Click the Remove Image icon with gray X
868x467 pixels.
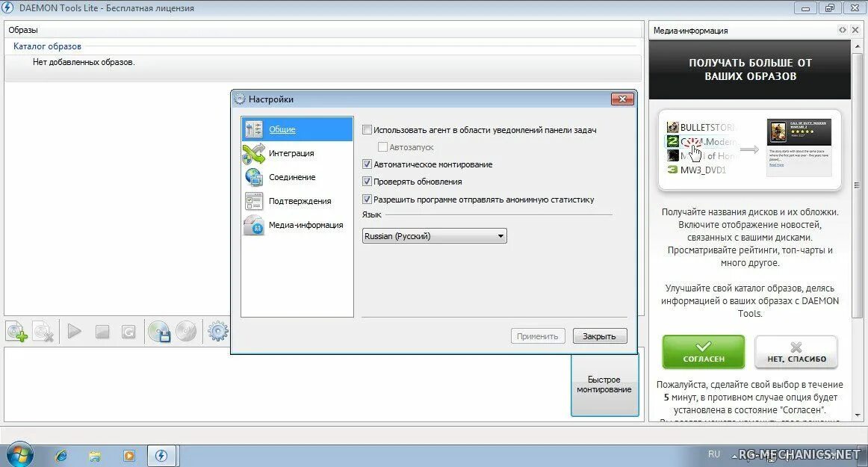[43, 332]
